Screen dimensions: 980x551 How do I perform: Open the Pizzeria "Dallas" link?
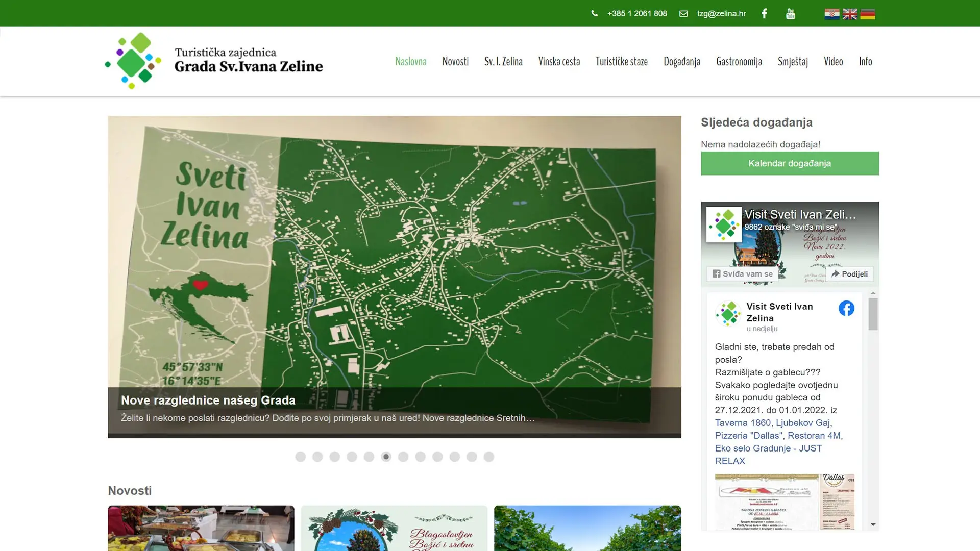point(748,436)
